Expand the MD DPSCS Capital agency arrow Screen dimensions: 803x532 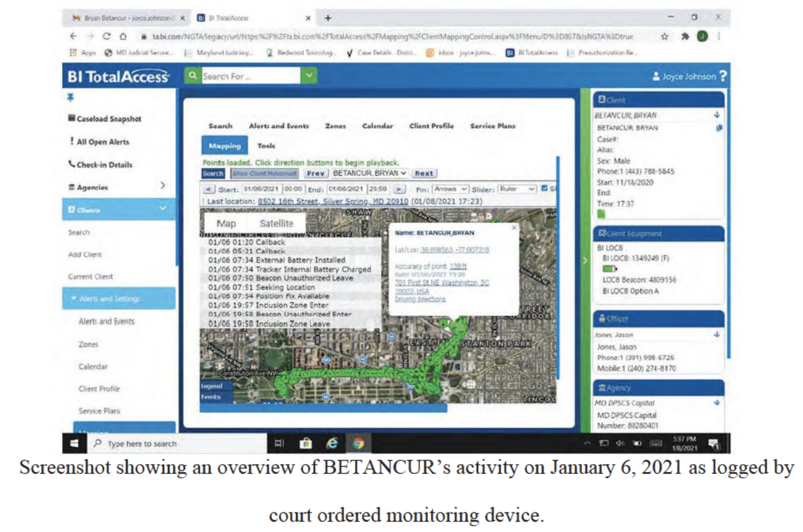pyautogui.click(x=717, y=403)
